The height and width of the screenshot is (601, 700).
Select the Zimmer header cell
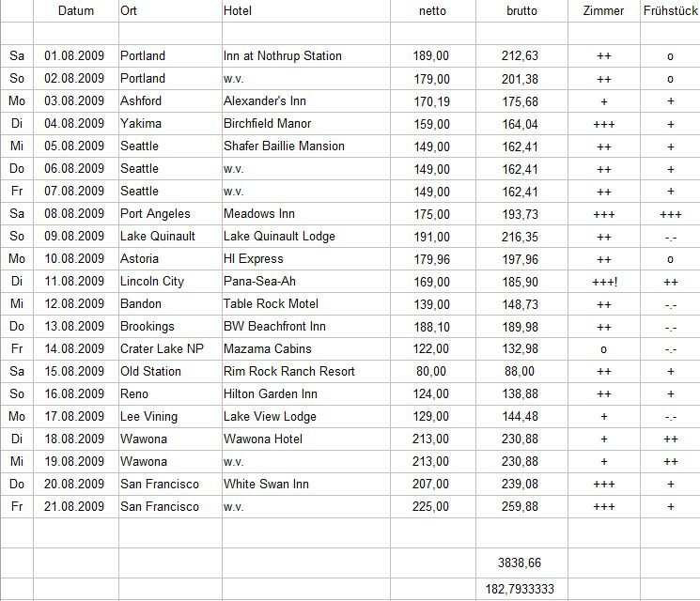pyautogui.click(x=603, y=11)
